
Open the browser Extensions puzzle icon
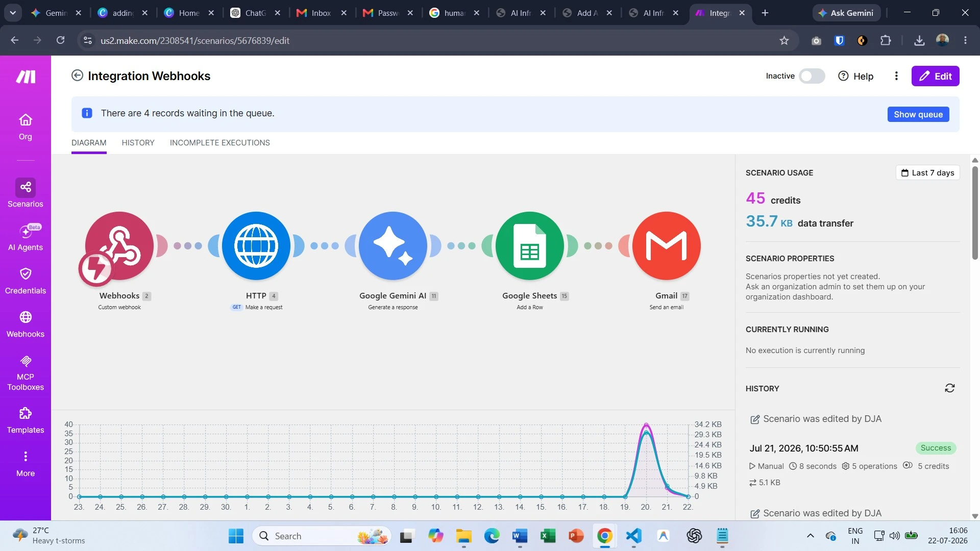point(886,40)
